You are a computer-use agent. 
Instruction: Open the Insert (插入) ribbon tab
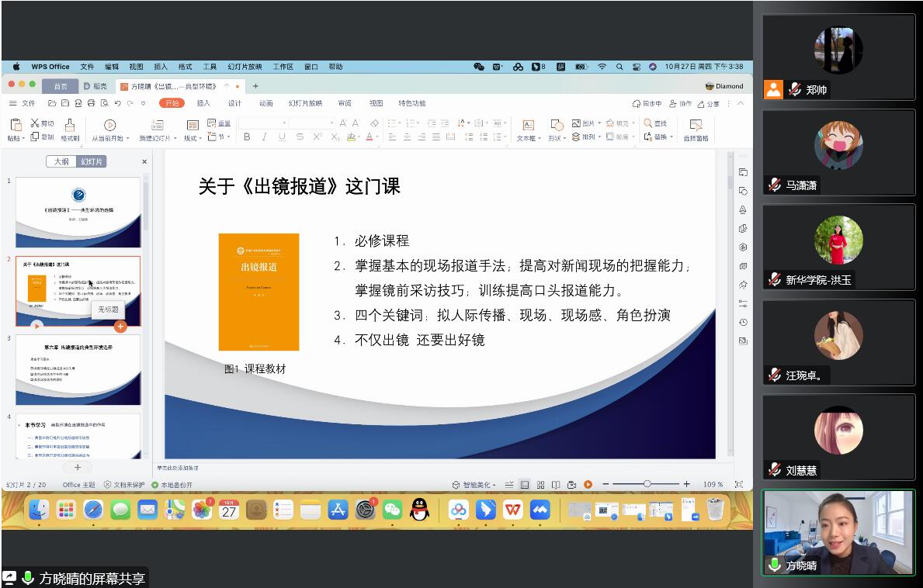[203, 103]
